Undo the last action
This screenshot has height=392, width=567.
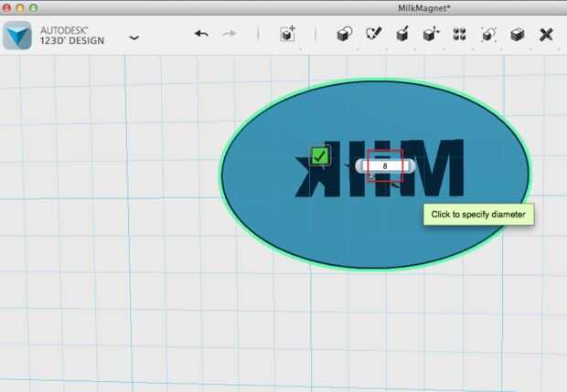tap(201, 34)
